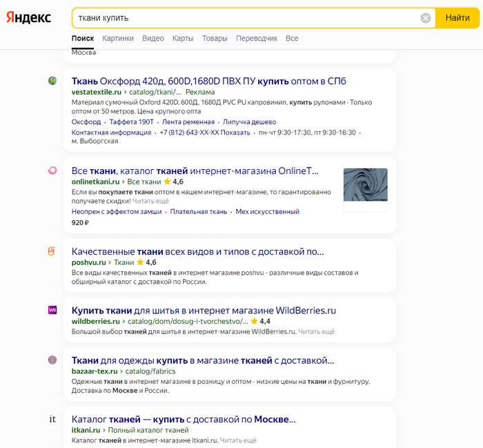Open the fabric thumbnail image of onlinetkani
This screenshot has height=448, width=483.
(x=365, y=190)
